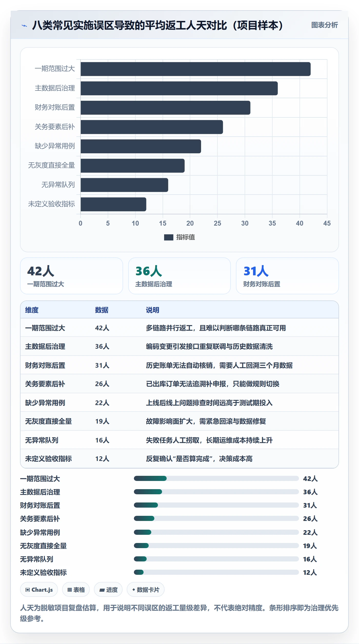The image size is (359, 644).
Task: Click the 关务要素后补 chart bar
Action: [x=152, y=127]
